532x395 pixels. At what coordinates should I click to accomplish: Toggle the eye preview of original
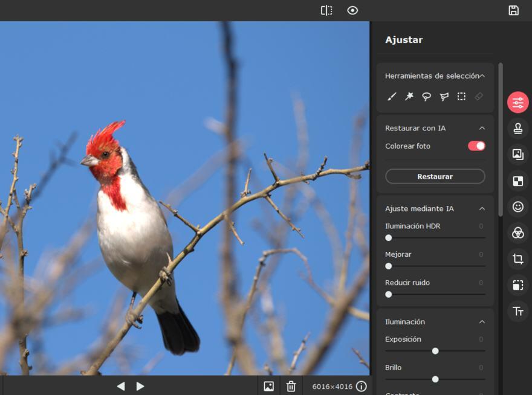[352, 10]
